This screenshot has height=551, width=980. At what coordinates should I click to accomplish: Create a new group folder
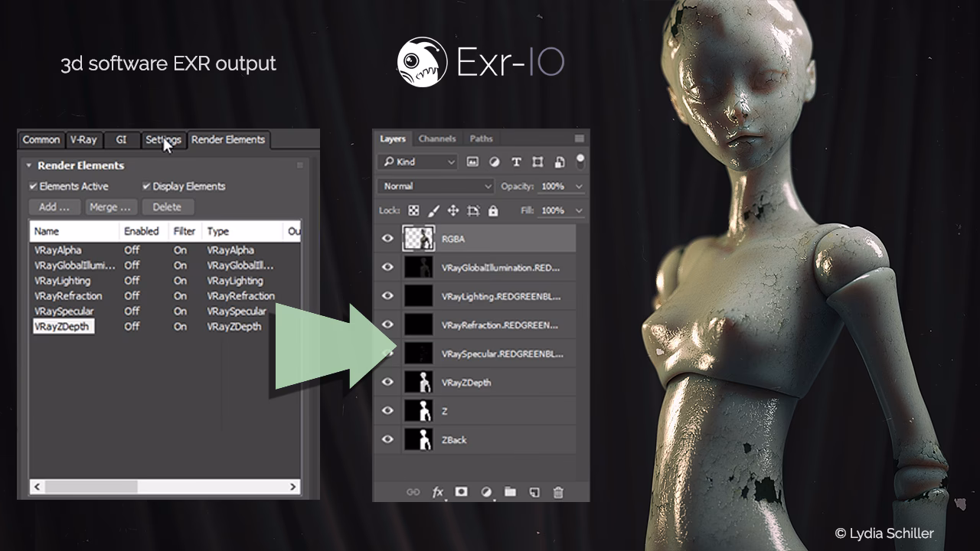[x=510, y=492]
